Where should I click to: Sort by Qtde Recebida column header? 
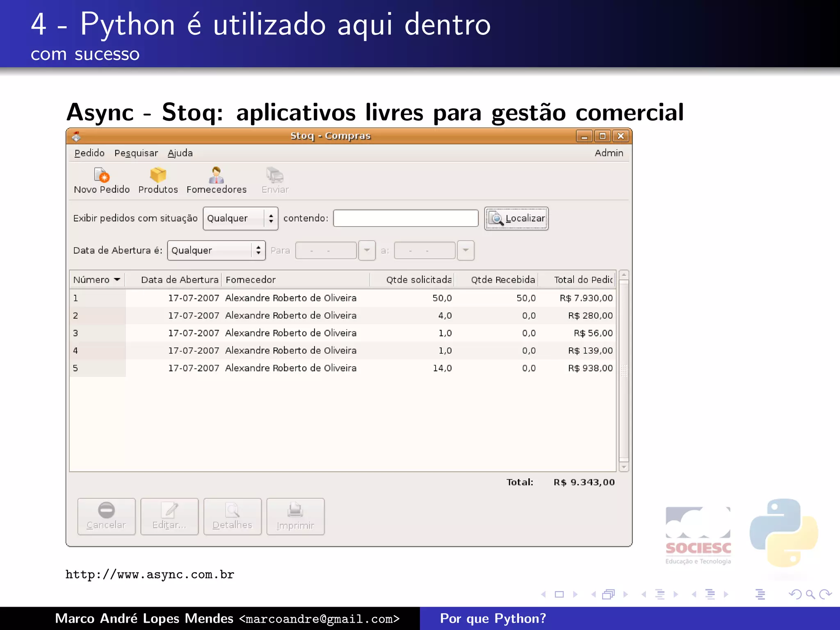coord(496,280)
